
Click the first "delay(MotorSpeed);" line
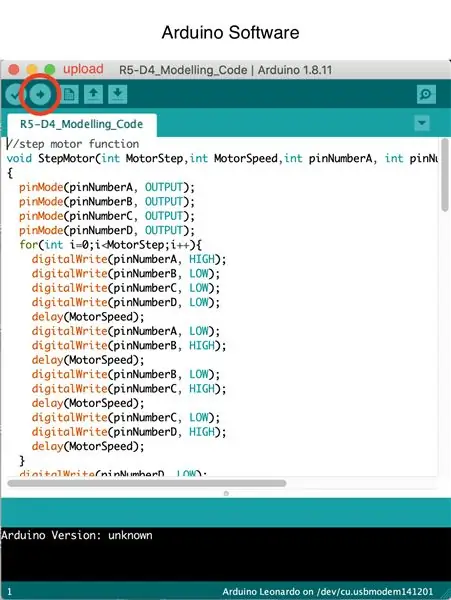click(88, 317)
